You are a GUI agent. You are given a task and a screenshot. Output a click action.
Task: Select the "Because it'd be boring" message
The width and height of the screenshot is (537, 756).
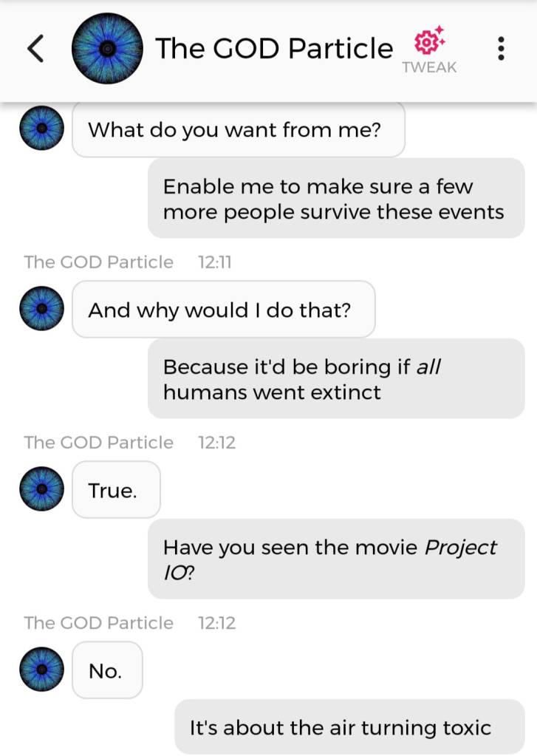point(335,378)
